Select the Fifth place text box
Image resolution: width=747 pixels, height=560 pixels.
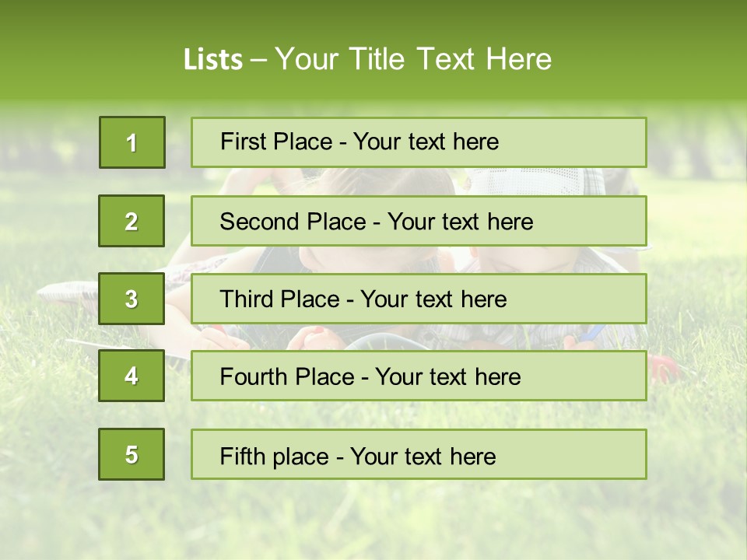click(x=419, y=454)
